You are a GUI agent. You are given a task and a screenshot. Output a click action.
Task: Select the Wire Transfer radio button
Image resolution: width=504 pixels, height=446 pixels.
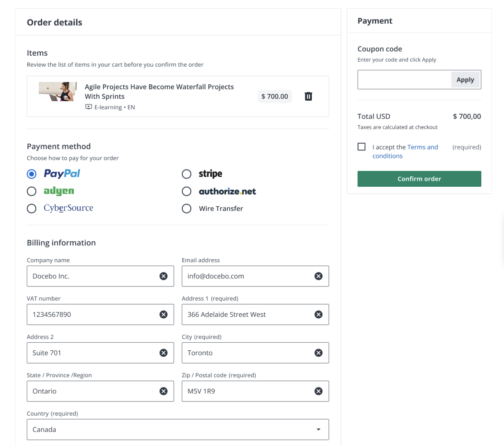tap(187, 208)
